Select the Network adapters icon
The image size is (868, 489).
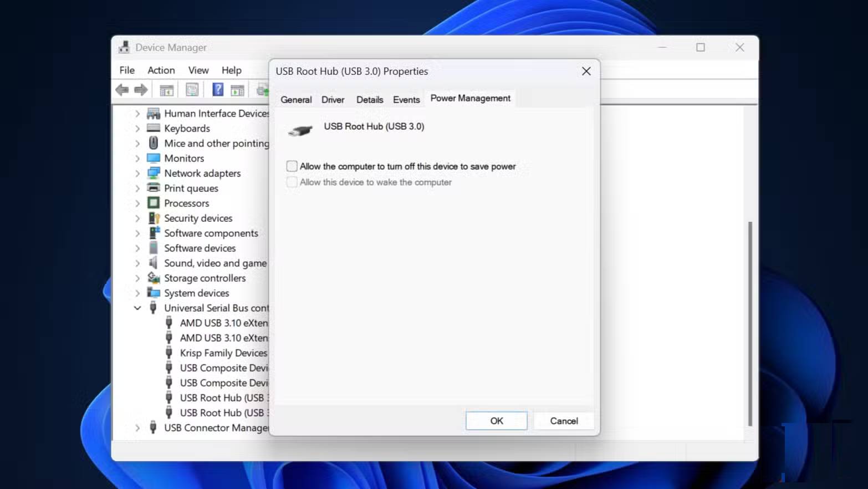[x=154, y=173]
